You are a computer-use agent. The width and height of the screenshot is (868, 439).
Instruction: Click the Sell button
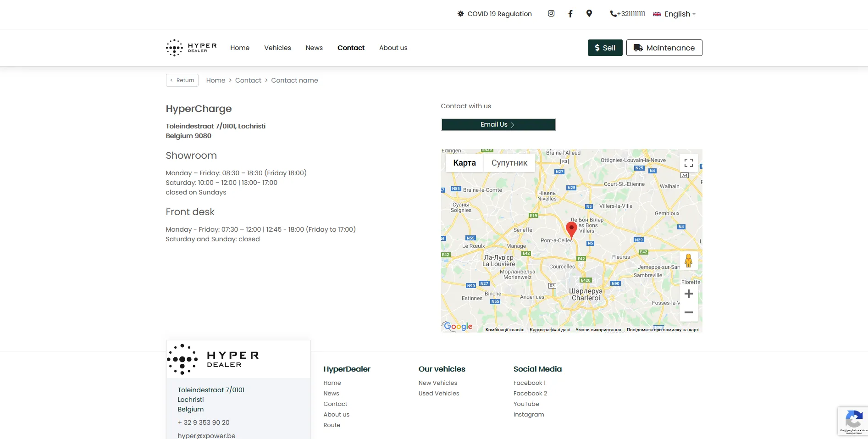tap(605, 48)
